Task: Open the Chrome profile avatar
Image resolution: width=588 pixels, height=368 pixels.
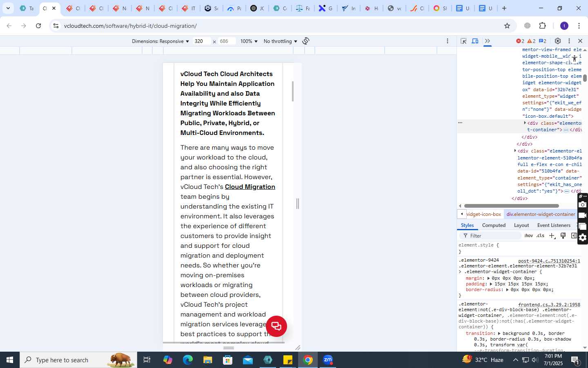Action: 564,26
